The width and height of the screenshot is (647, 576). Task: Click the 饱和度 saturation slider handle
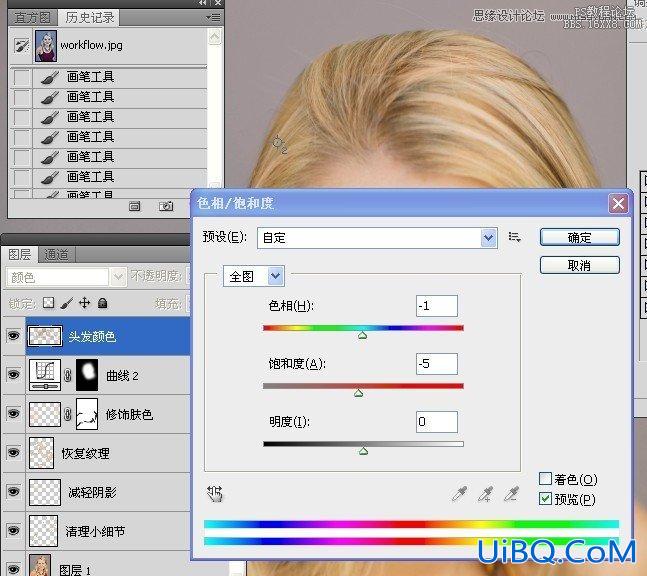359,393
